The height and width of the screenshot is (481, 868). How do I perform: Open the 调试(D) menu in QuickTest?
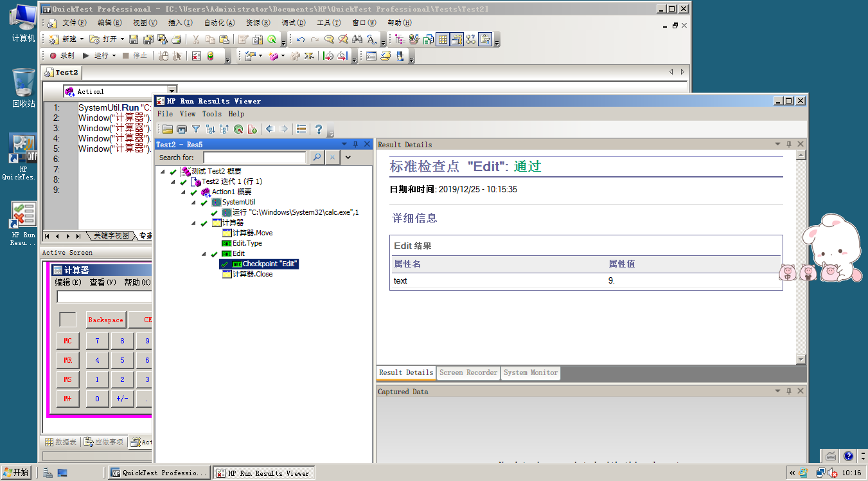pyautogui.click(x=294, y=23)
